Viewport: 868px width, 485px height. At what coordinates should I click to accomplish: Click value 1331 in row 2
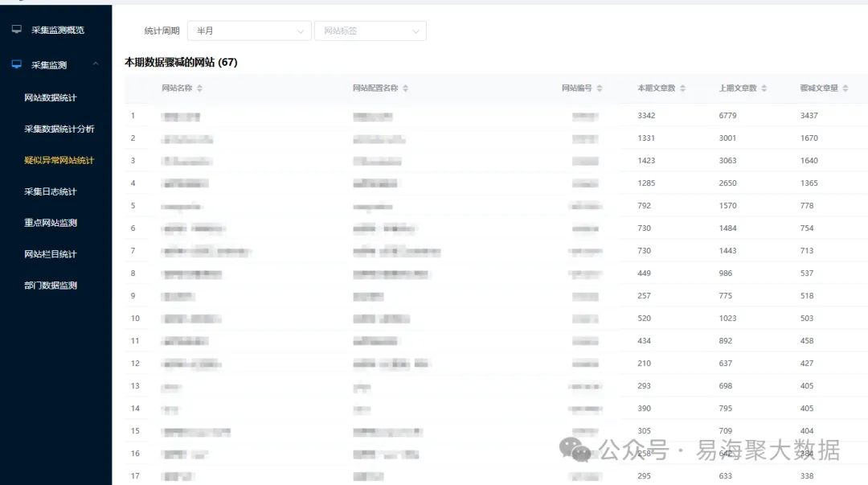tap(646, 138)
